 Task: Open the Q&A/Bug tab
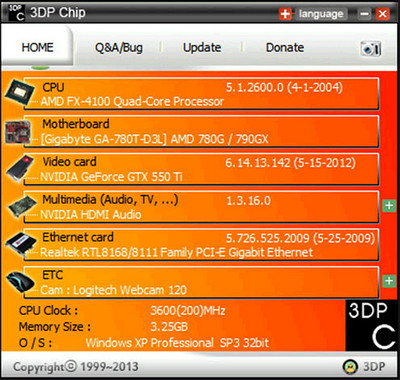click(119, 48)
